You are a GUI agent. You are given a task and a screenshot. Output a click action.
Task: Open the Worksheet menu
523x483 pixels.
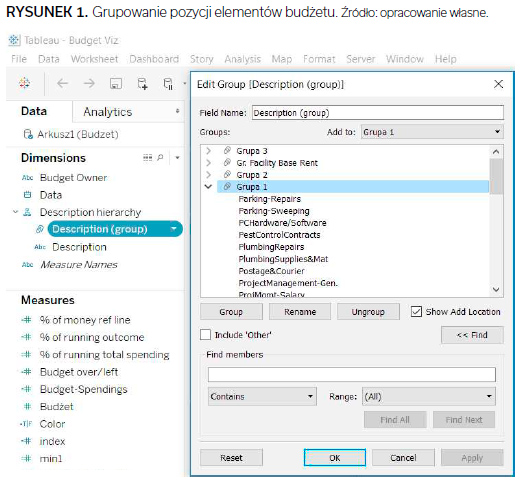(x=94, y=59)
